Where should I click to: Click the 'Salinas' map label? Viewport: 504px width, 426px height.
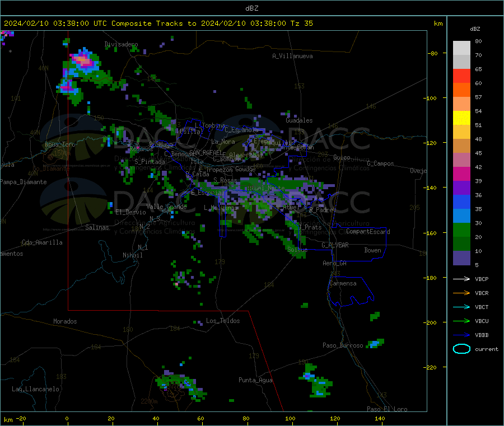click(x=97, y=227)
